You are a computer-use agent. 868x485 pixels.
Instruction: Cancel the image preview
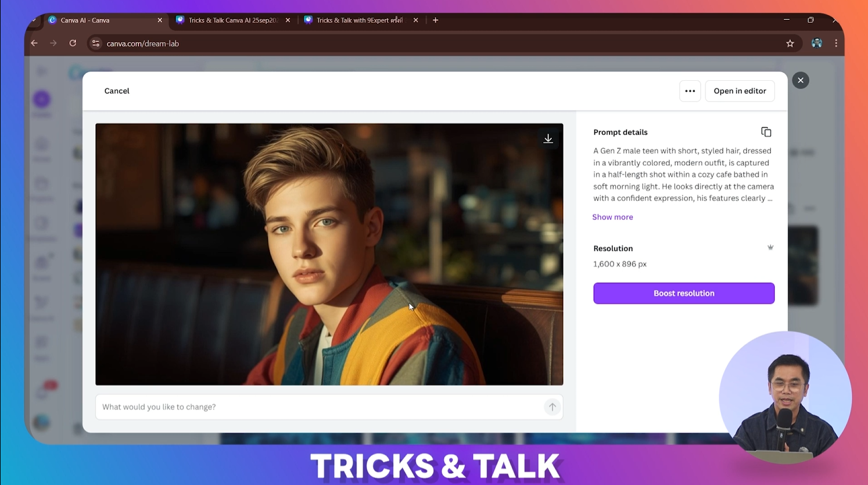[x=116, y=91]
